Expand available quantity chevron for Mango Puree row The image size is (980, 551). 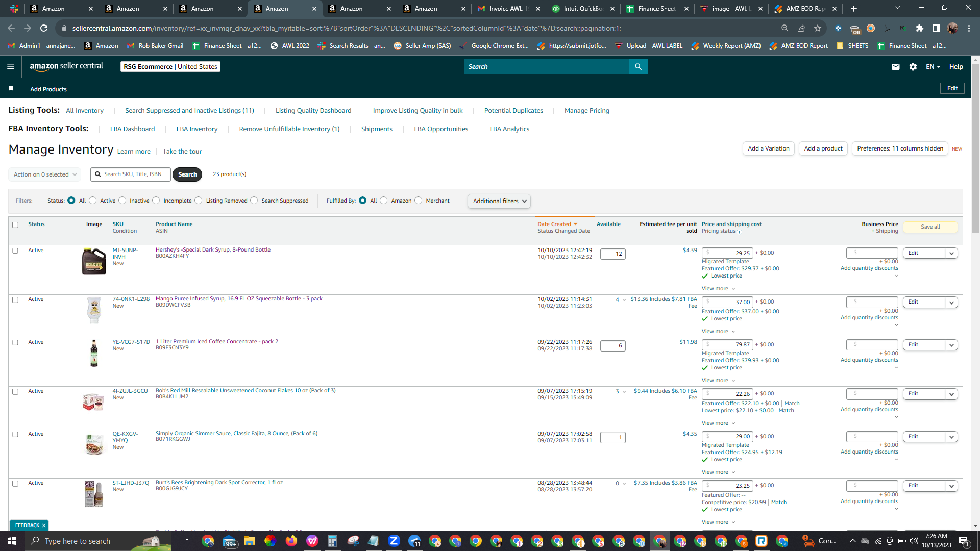(624, 300)
